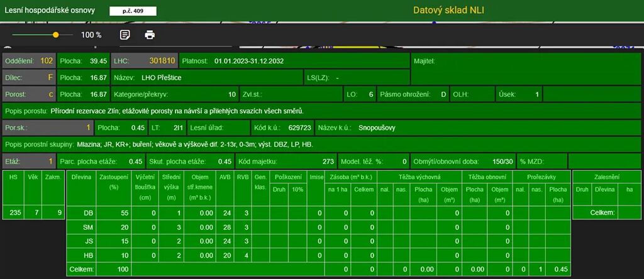The height and width of the screenshot is (279, 644).
Task: Select the Porost c cell
Action: pos(50,94)
